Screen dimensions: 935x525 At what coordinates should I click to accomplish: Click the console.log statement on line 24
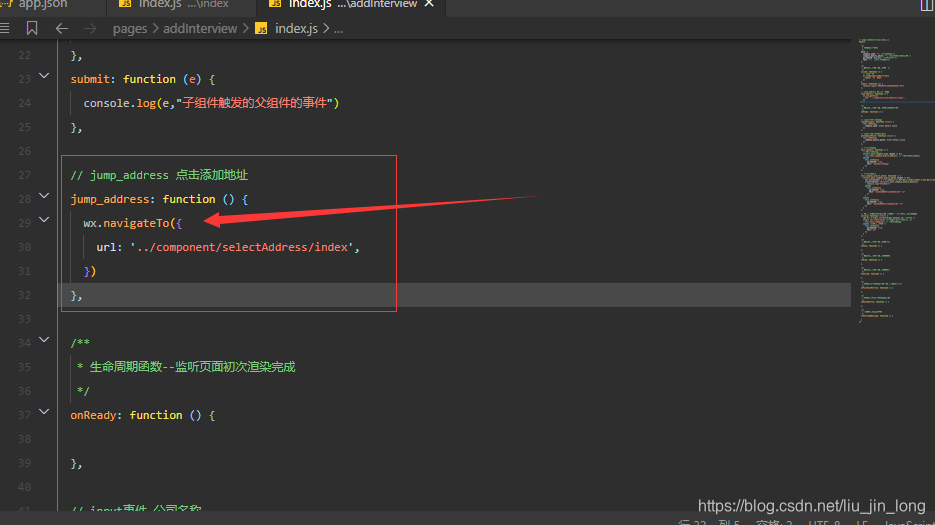coord(211,103)
